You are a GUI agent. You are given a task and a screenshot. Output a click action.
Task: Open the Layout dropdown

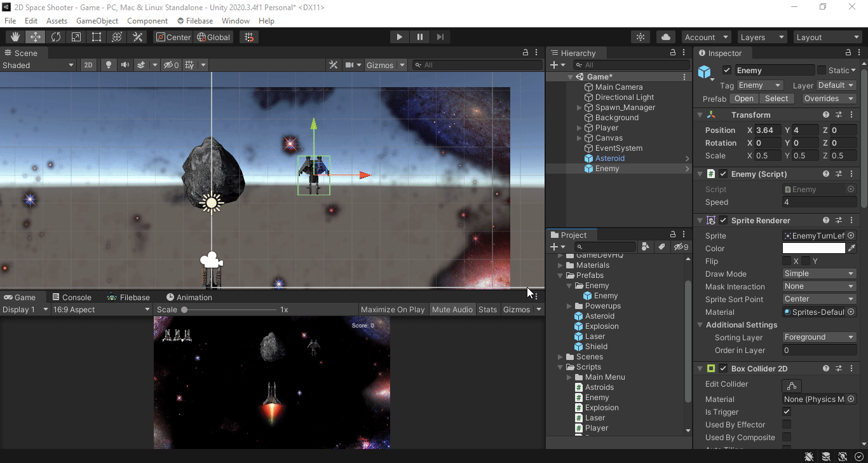[x=827, y=37]
